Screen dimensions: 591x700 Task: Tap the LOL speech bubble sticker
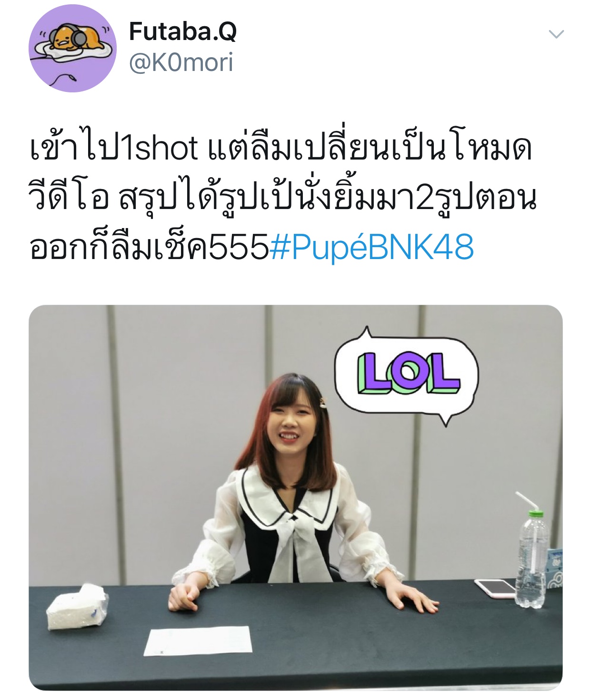[406, 376]
